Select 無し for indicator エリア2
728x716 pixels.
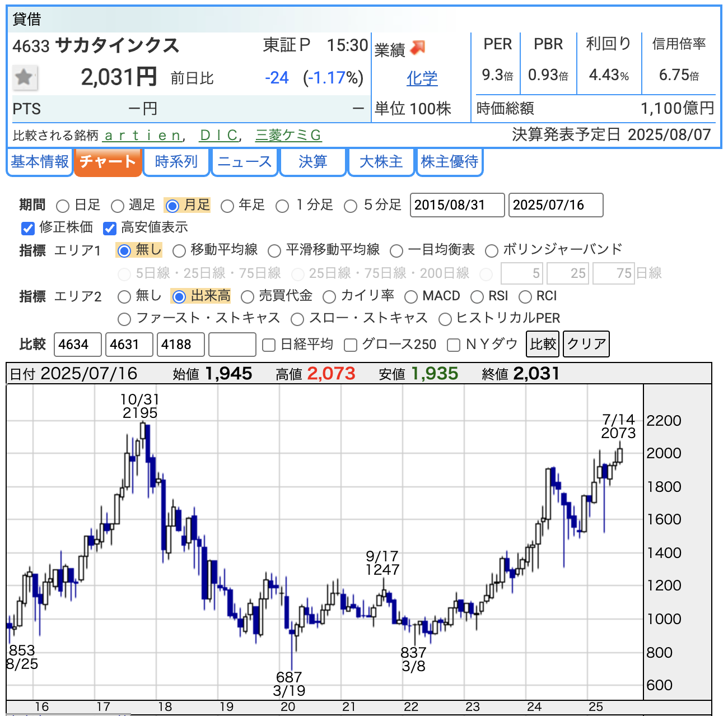[124, 297]
